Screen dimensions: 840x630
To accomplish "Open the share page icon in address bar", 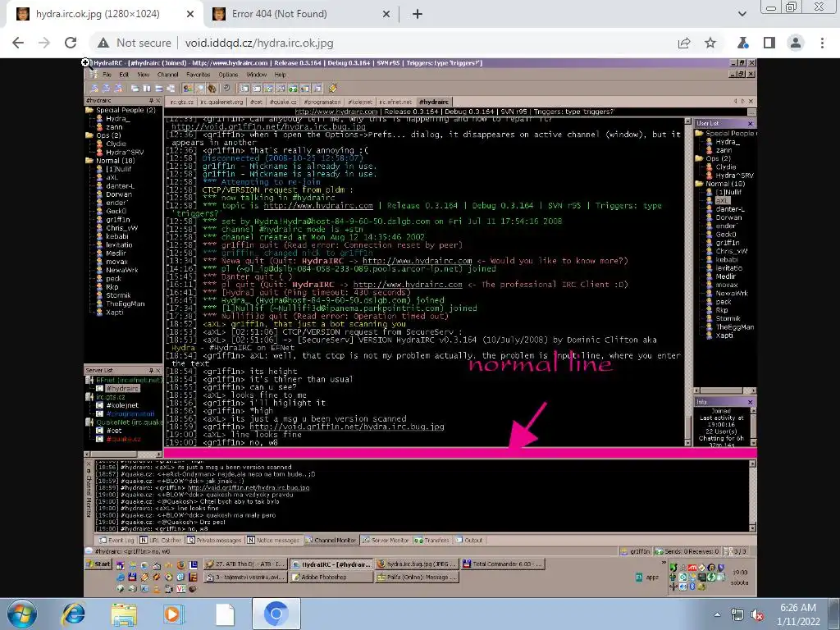I will tap(684, 43).
